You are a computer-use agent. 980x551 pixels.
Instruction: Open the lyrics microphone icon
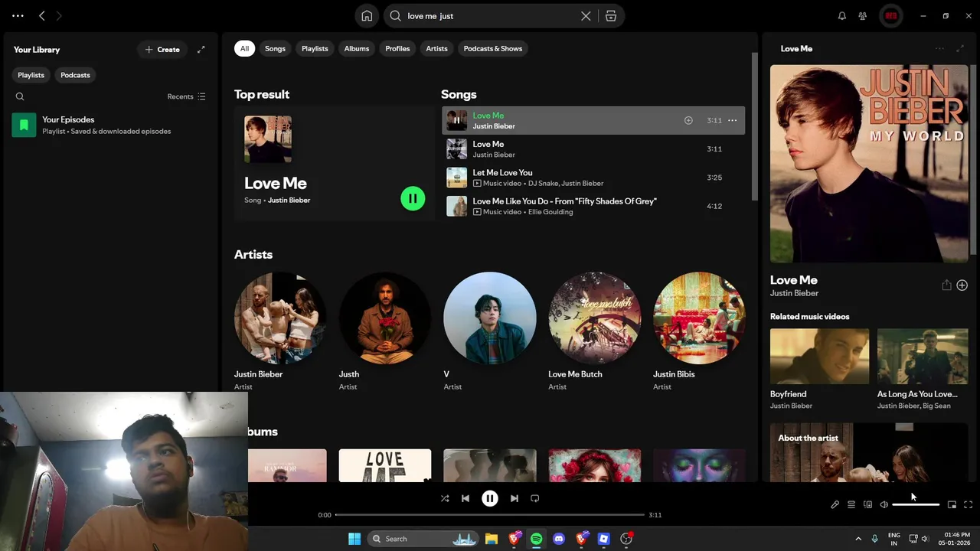tap(835, 504)
